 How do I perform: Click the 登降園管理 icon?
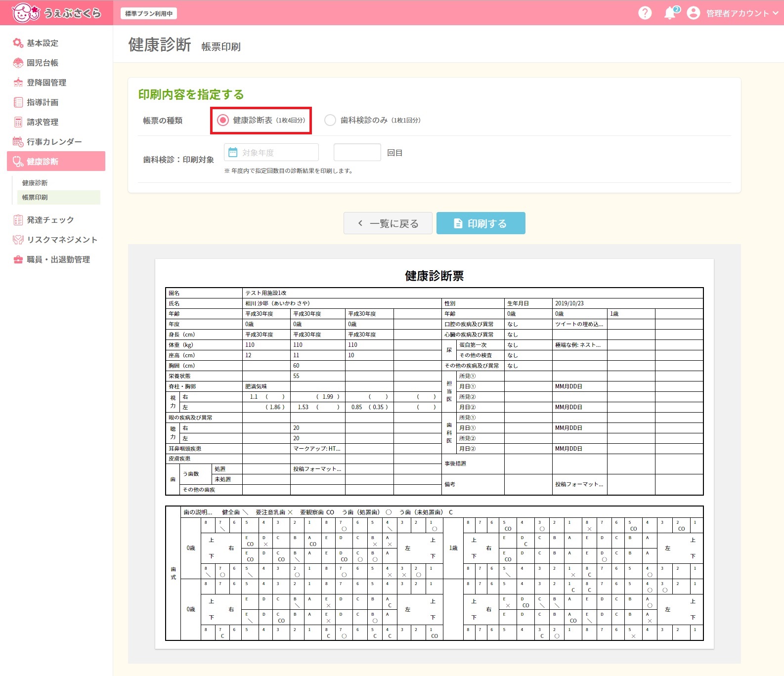[x=18, y=83]
